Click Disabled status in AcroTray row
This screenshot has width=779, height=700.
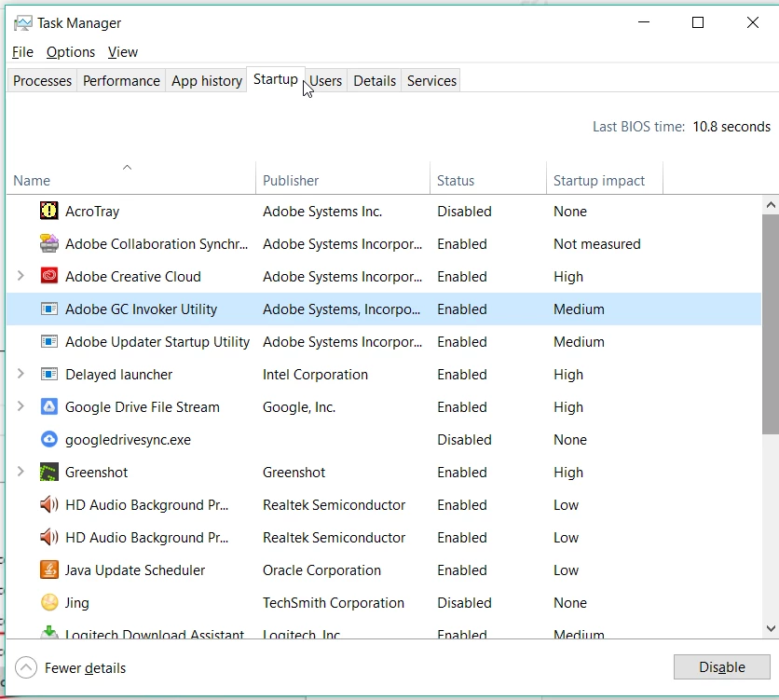(464, 212)
